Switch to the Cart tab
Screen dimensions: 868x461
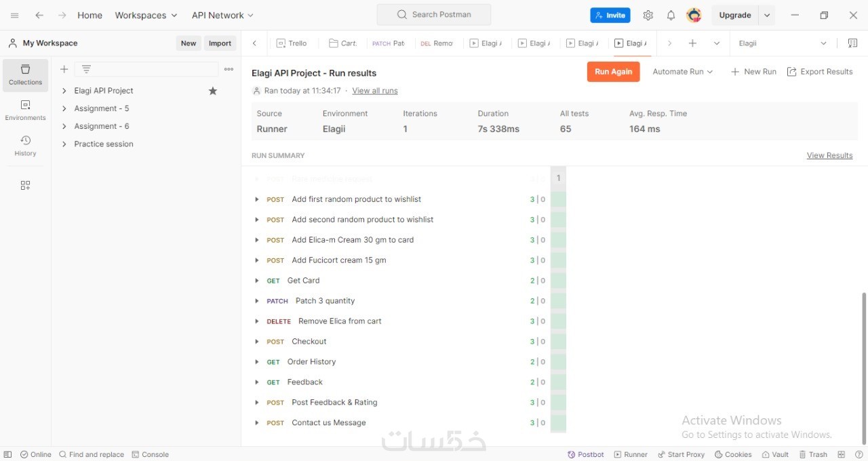tap(343, 43)
